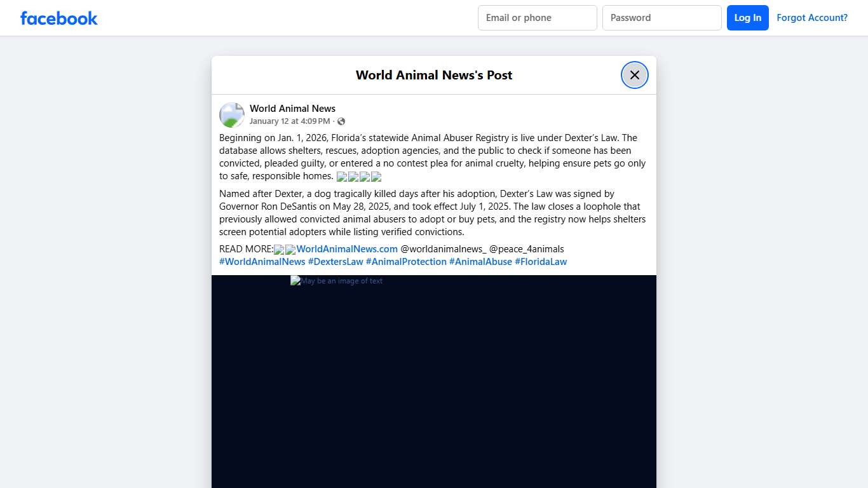Image resolution: width=868 pixels, height=488 pixels.
Task: Open the #WorldAnimalNews hashtag
Action: pos(262,262)
